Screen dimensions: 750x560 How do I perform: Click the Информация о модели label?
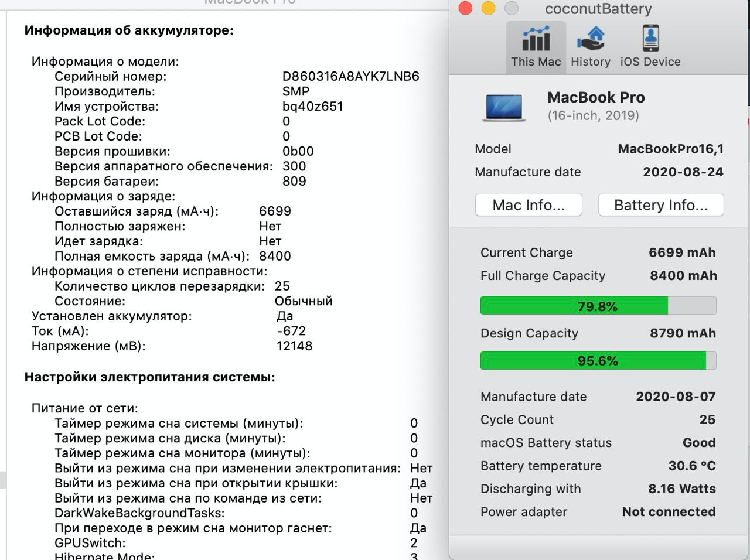(105, 62)
